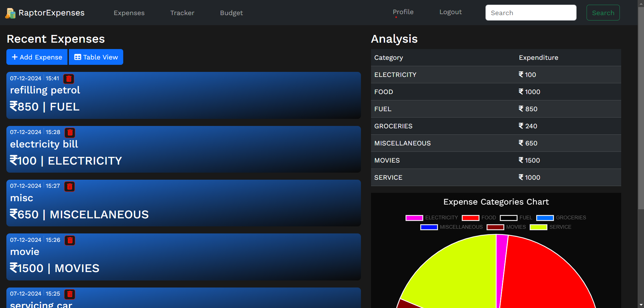Delete the misc expense entry
Image resolution: width=644 pixels, height=308 pixels.
click(x=70, y=186)
